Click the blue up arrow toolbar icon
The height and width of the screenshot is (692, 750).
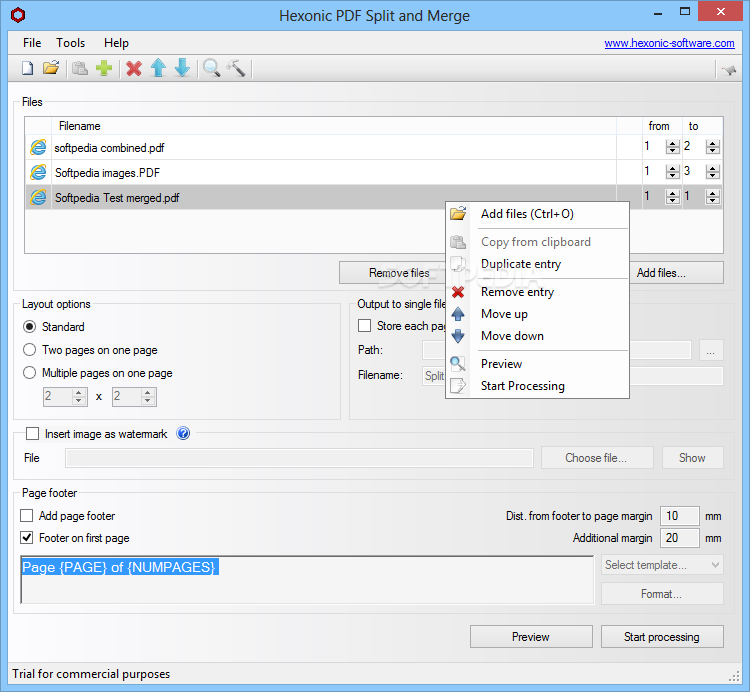158,68
